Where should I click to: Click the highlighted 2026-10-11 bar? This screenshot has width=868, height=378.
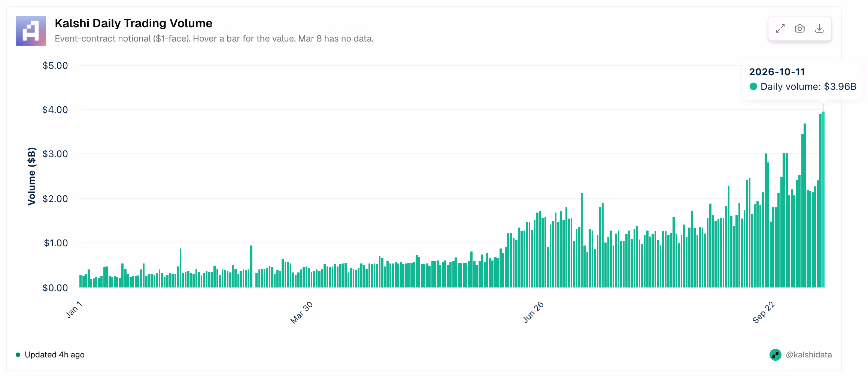tap(823, 199)
